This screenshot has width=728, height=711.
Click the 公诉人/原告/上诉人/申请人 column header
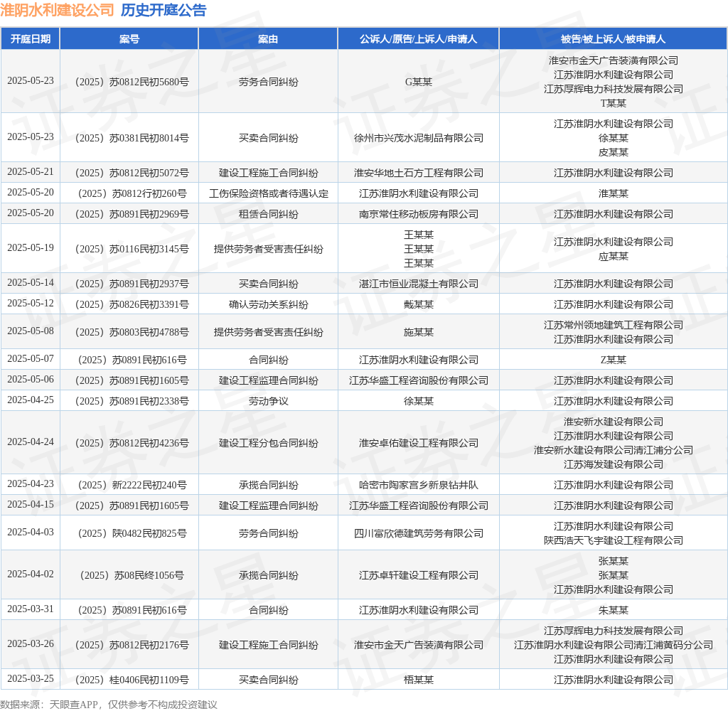tap(418, 39)
